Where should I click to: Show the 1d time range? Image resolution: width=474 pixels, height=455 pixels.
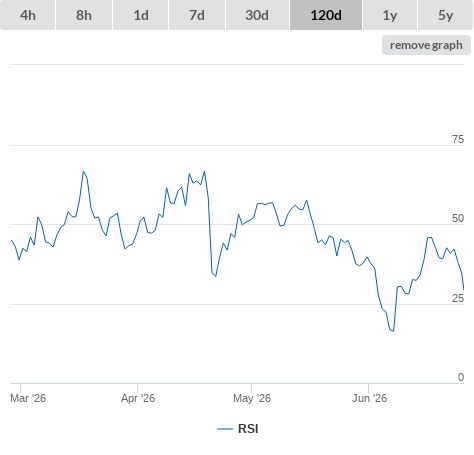pos(141,15)
